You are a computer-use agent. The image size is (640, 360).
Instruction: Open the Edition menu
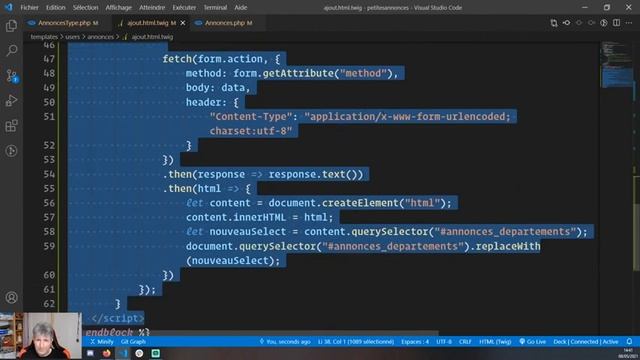click(x=56, y=7)
